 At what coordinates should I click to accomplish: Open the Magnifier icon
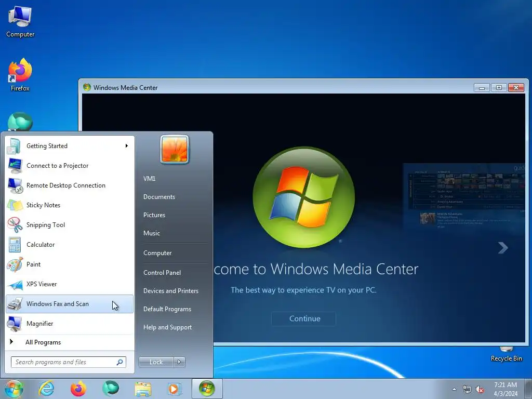(15, 324)
